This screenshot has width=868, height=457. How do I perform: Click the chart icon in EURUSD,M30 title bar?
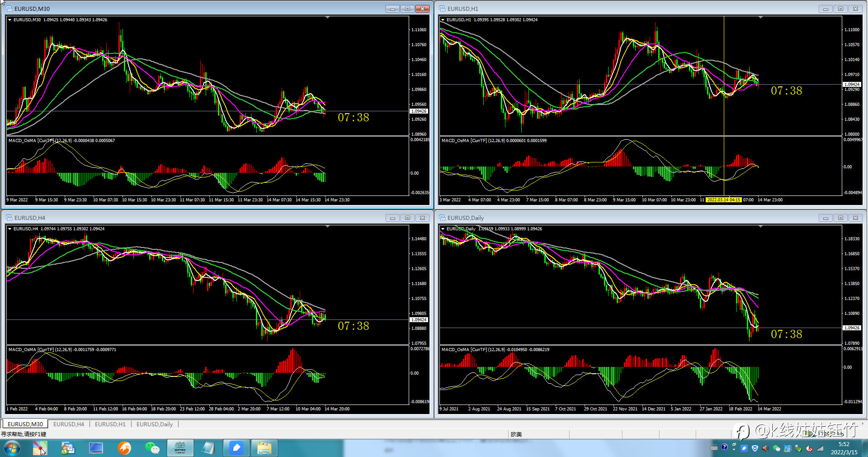click(x=9, y=9)
